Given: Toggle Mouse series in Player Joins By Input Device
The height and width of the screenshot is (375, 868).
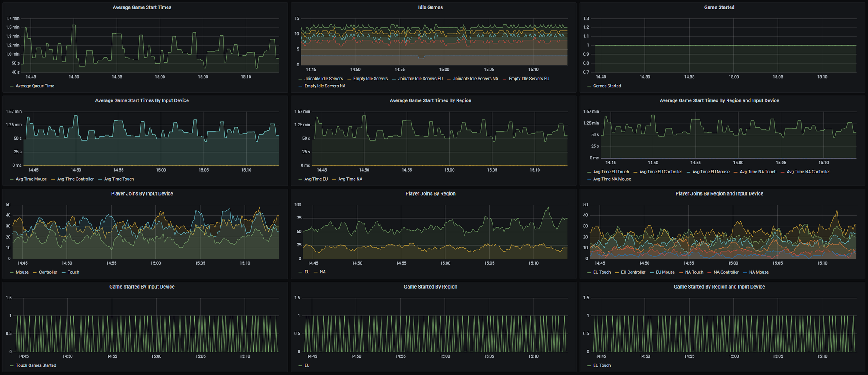Looking at the screenshot, I should pos(22,272).
